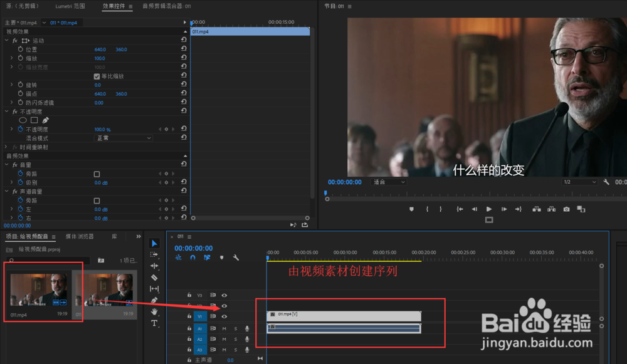
Task: Click Play in Program monitor
Action: tap(488, 209)
